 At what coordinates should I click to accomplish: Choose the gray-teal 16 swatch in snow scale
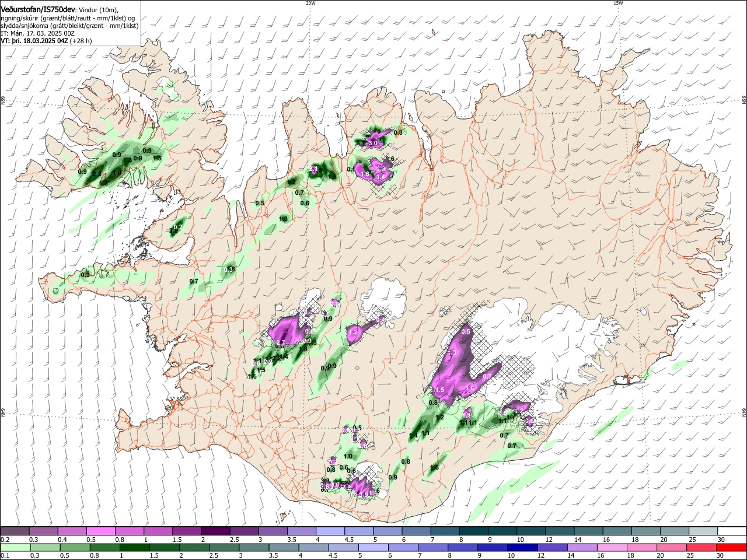pyautogui.click(x=617, y=531)
